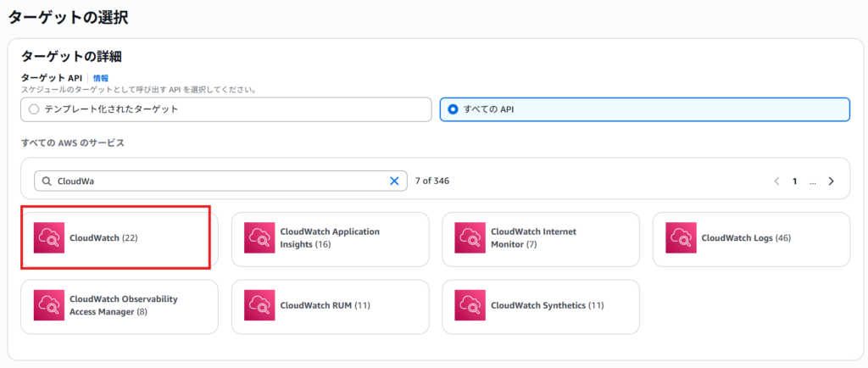Click the 'スケジュールのターゲットとして呼び出す API' description text
This screenshot has width=868, height=368.
pos(138,89)
